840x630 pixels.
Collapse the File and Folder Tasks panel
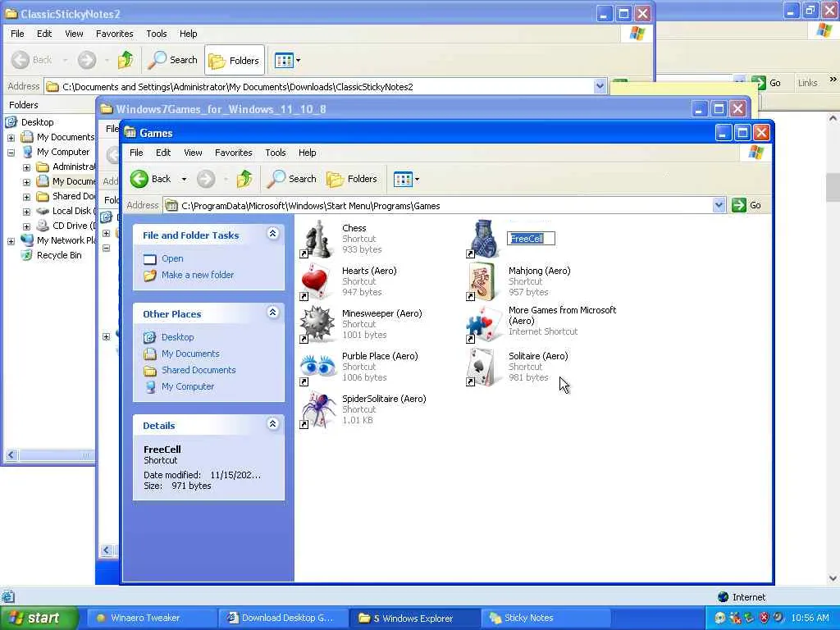point(272,234)
